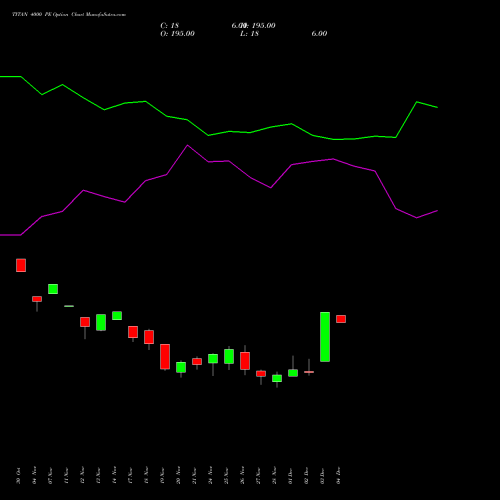Screen dimensions: 500x500
Task: Click the '30 Oct' date axis label
Action: coord(19,476)
